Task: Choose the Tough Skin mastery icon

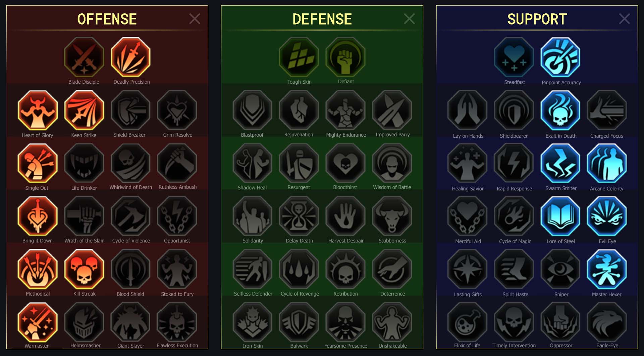Action: click(299, 57)
